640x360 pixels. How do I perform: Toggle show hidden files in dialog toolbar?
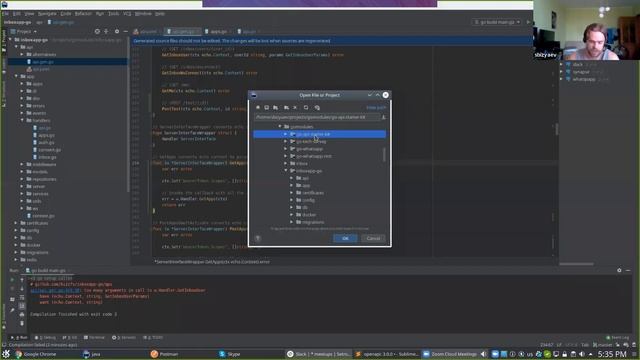tap(317, 107)
